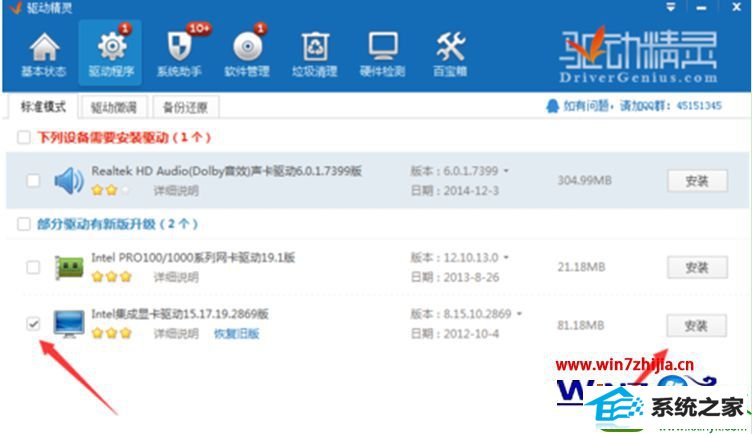Click the QQ group bell icon
This screenshot has width=752, height=434.
point(552,106)
